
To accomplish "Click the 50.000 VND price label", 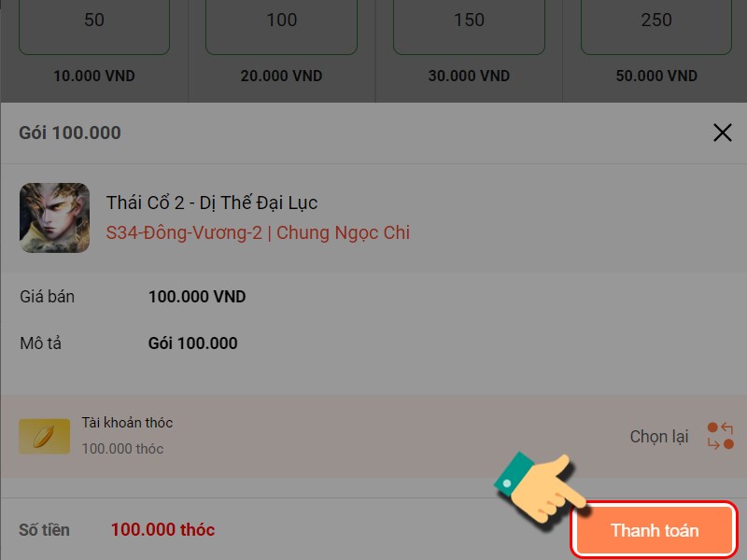I will [656, 76].
